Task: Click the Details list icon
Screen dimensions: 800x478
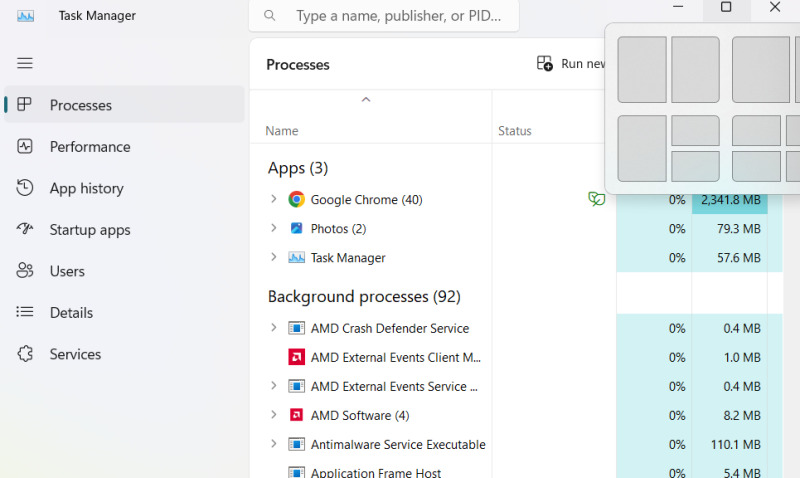Action: pos(24,312)
